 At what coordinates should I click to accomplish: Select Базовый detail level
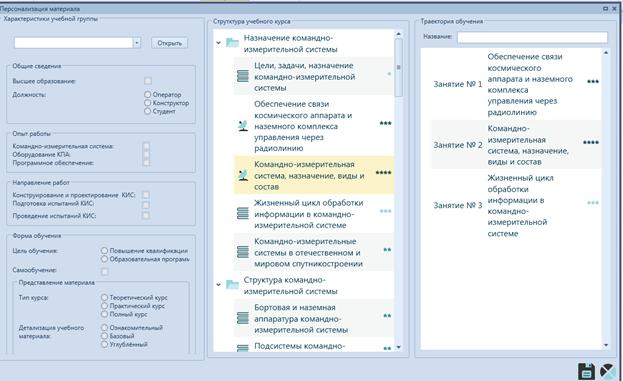point(104,336)
